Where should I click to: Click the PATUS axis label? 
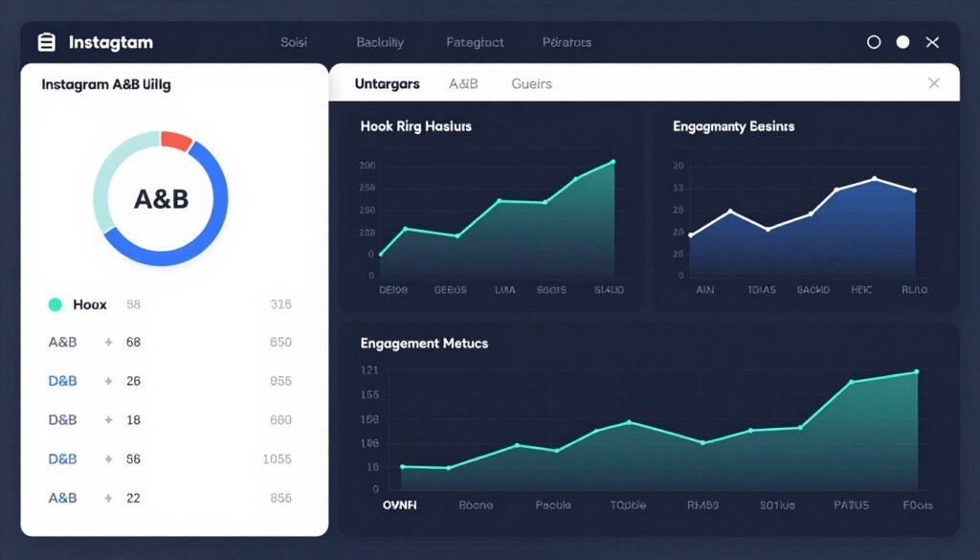851,505
